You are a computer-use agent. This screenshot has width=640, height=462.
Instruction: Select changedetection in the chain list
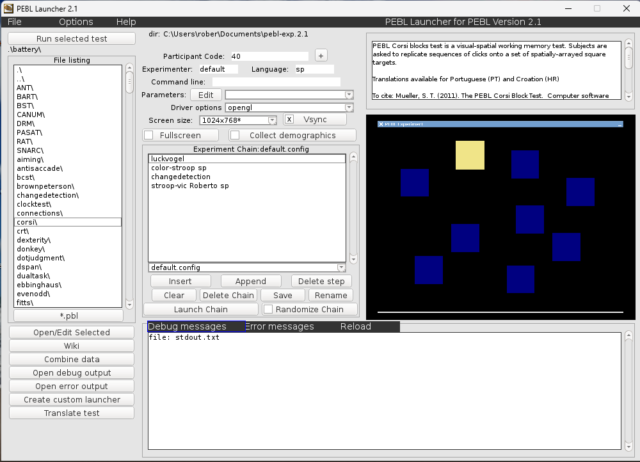pos(247,177)
